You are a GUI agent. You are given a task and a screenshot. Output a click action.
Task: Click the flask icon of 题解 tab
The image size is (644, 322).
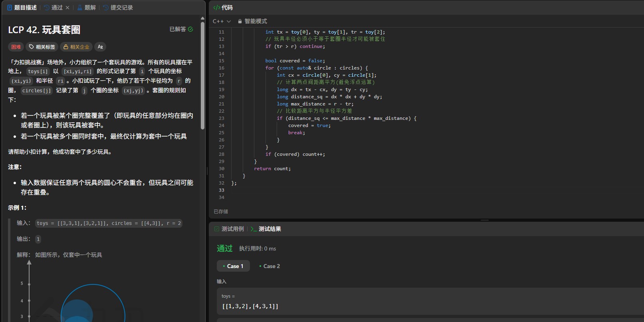[x=80, y=8]
